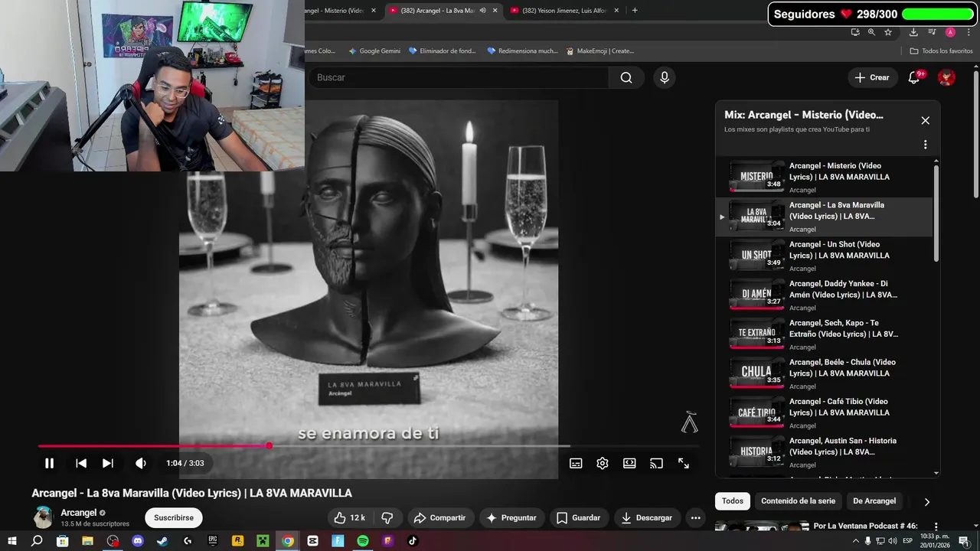Open Mix playlist three-dot options
Image resolution: width=980 pixels, height=551 pixels.
pyautogui.click(x=925, y=145)
